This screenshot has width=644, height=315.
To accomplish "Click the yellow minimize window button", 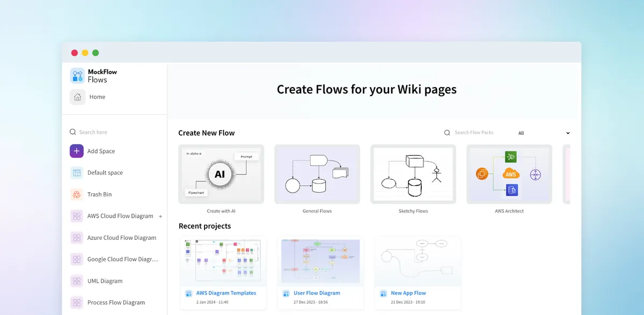I will (x=85, y=53).
